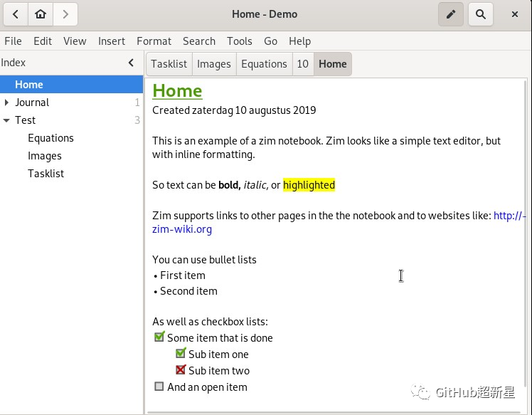Open the Search menu
Screen dimensions: 532x415
point(199,41)
